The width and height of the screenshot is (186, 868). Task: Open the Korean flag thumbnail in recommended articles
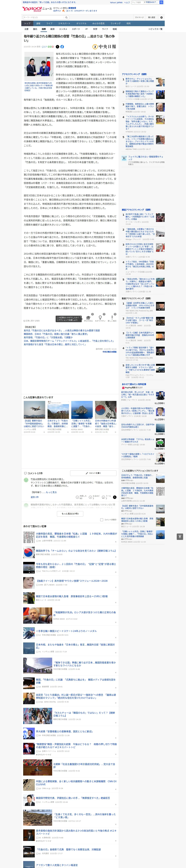point(106,410)
